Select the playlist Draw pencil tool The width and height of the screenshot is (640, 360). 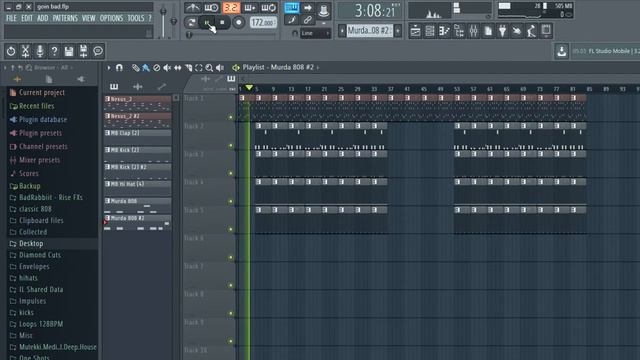[x=136, y=67]
